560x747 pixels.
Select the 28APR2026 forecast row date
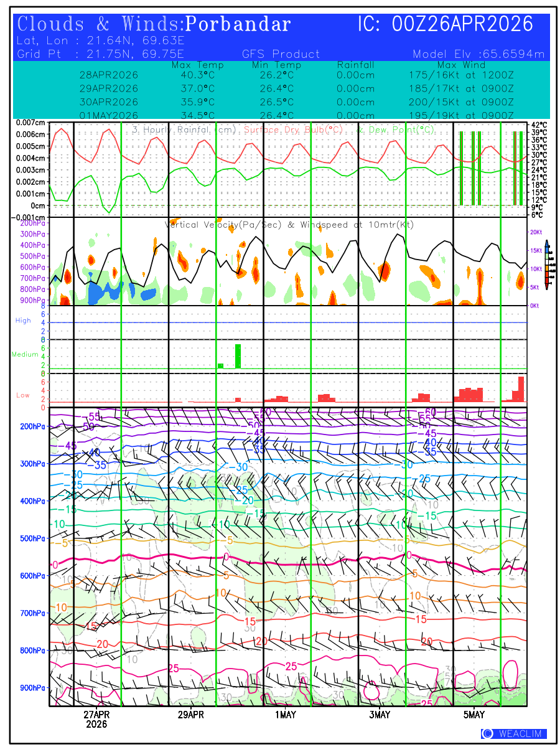pos(109,75)
